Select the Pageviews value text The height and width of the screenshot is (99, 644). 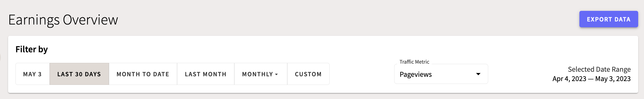(x=416, y=75)
